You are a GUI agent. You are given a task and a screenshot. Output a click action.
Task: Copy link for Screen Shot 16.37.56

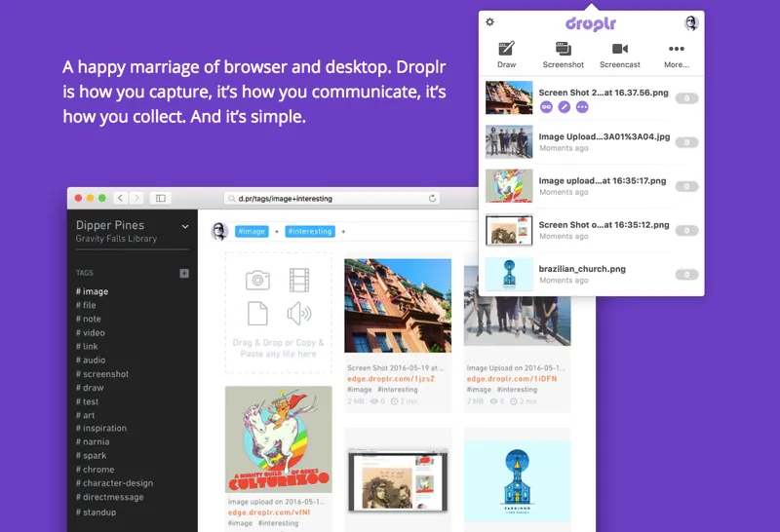tap(546, 107)
